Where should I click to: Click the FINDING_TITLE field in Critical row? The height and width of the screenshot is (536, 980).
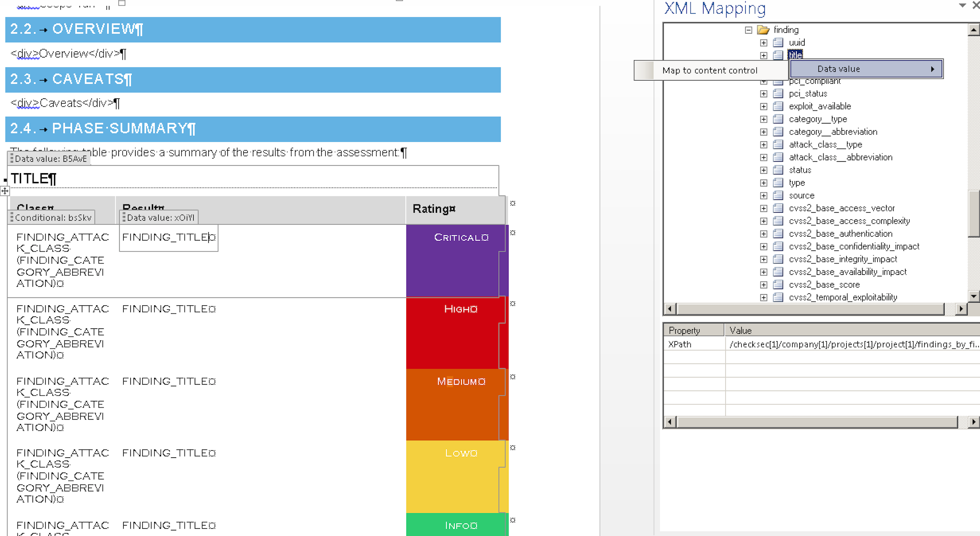(x=169, y=238)
